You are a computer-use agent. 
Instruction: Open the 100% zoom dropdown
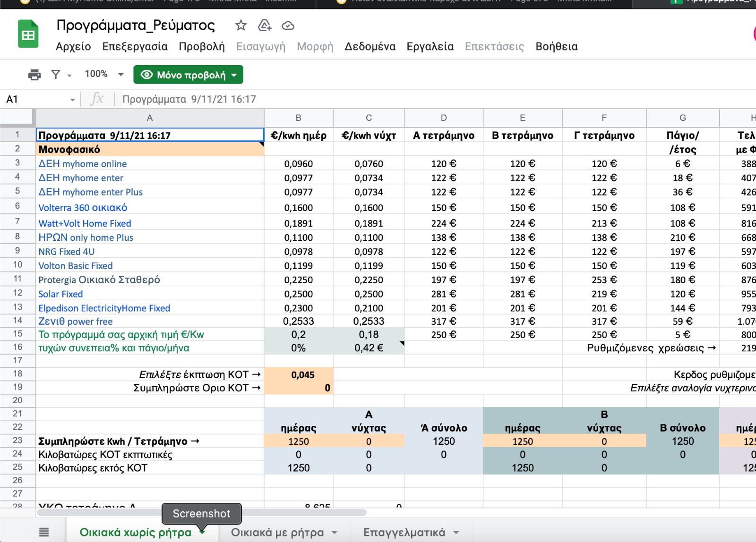(104, 74)
